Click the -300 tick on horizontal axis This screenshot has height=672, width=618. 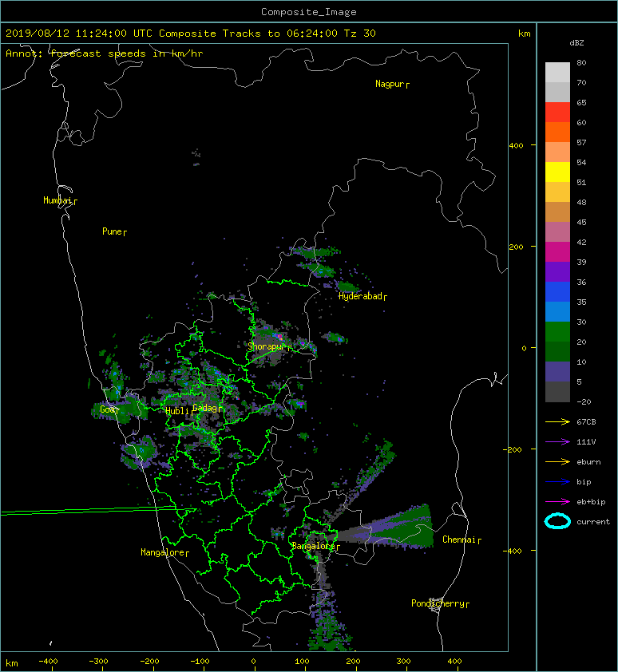99,662
